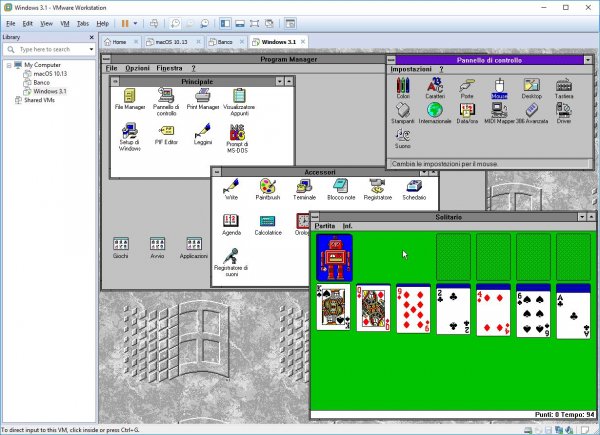Select Windows 3.1 in Library tree
This screenshot has height=435, width=600.
tap(50, 91)
